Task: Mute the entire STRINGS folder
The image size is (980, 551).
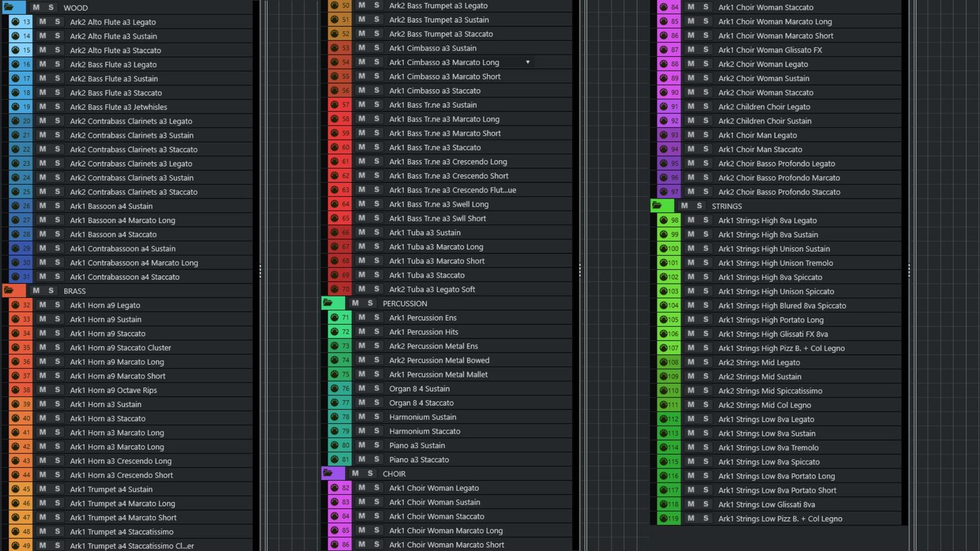Action: [685, 206]
